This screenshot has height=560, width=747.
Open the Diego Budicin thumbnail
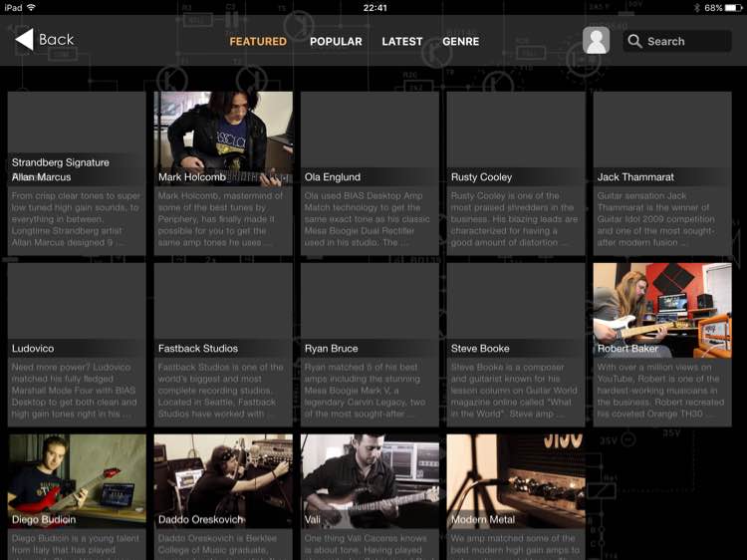point(77,481)
